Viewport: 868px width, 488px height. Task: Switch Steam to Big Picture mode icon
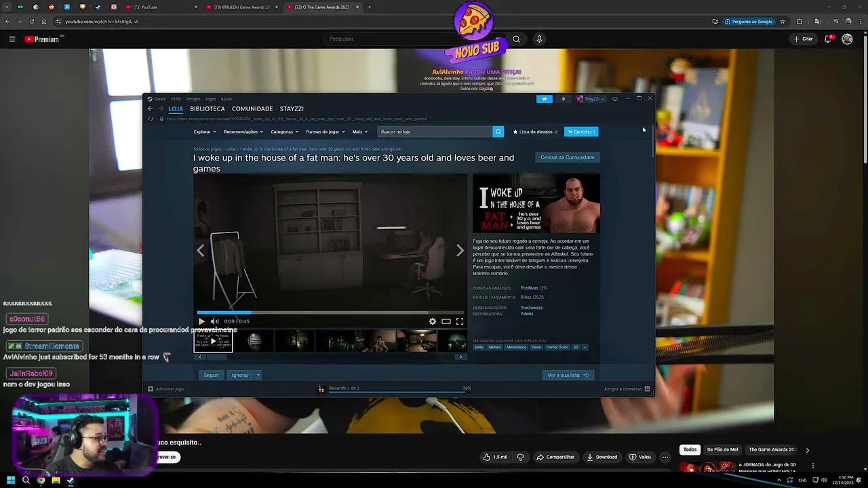[615, 99]
